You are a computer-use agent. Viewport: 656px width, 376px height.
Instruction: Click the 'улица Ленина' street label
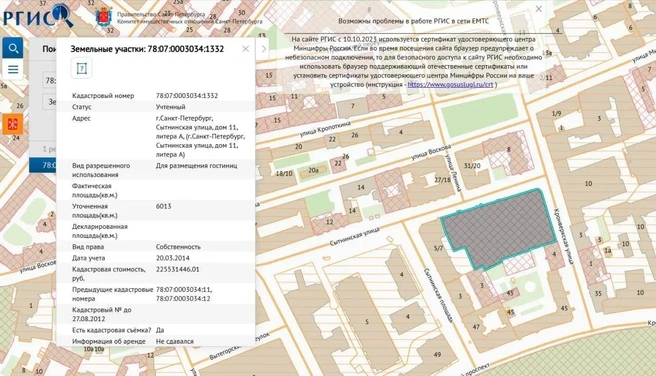[x=453, y=172]
